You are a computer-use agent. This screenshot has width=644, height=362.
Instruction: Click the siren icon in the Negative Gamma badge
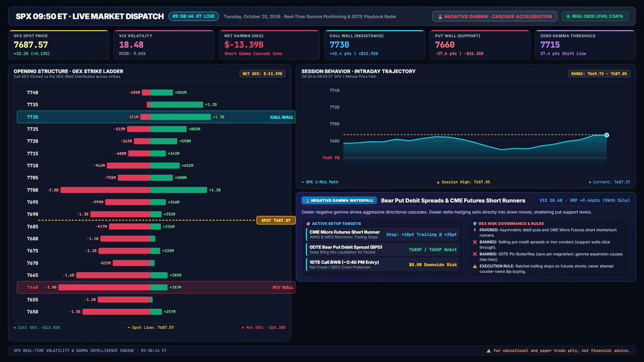point(440,17)
